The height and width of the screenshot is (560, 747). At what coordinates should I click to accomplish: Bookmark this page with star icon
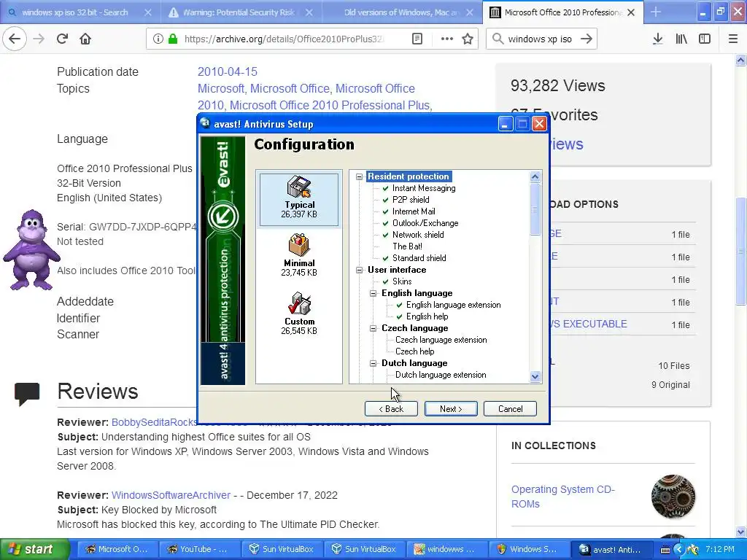(468, 39)
